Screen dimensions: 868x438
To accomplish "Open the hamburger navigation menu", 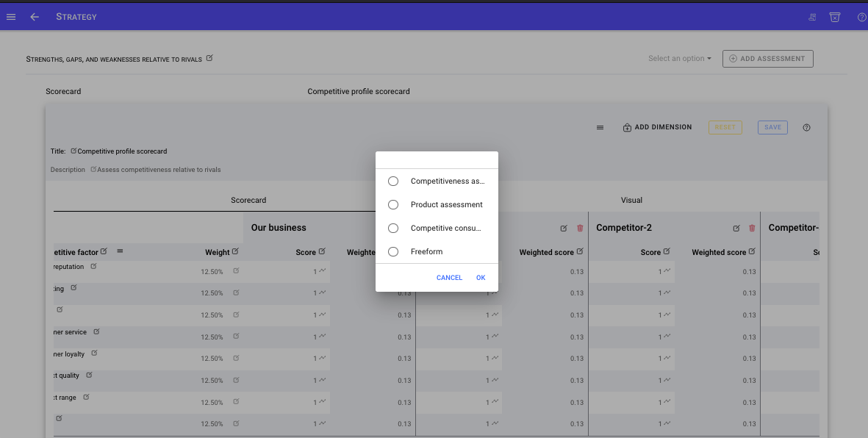I will point(10,17).
